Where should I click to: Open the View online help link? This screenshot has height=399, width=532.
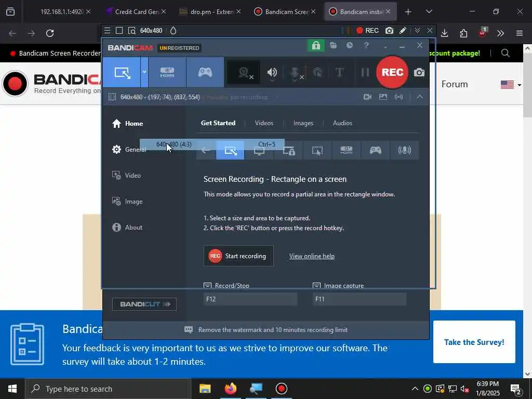tap(312, 256)
